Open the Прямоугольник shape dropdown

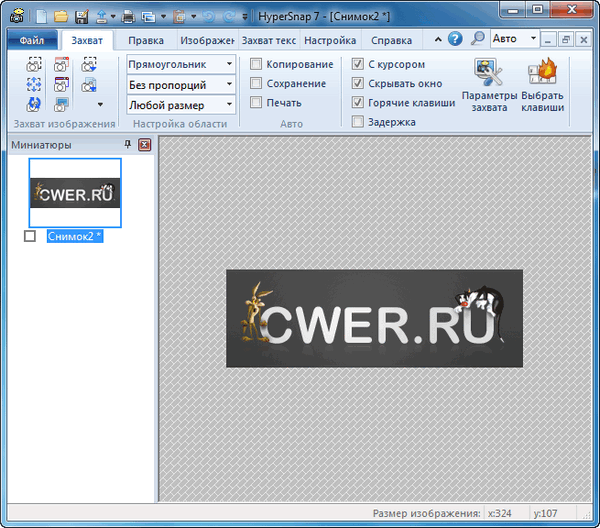click(x=229, y=65)
